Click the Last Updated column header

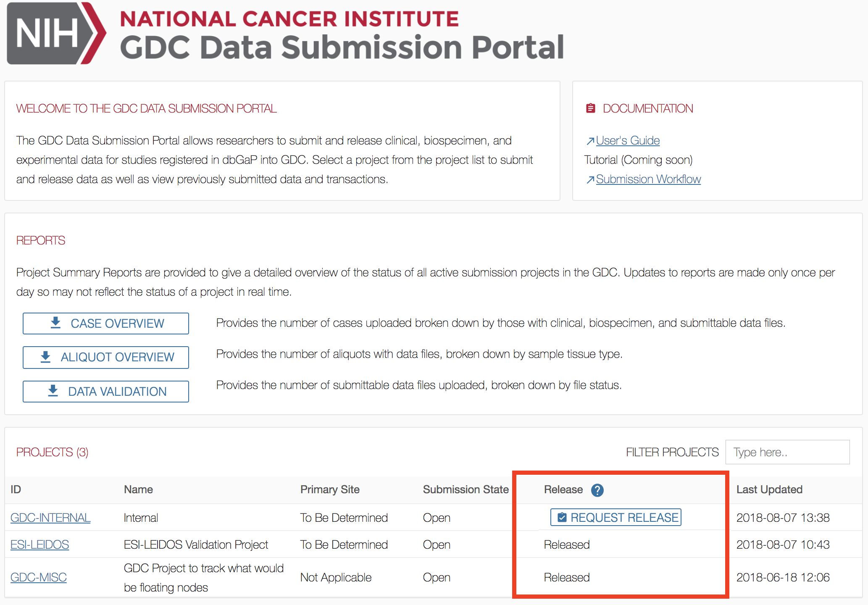tap(769, 489)
